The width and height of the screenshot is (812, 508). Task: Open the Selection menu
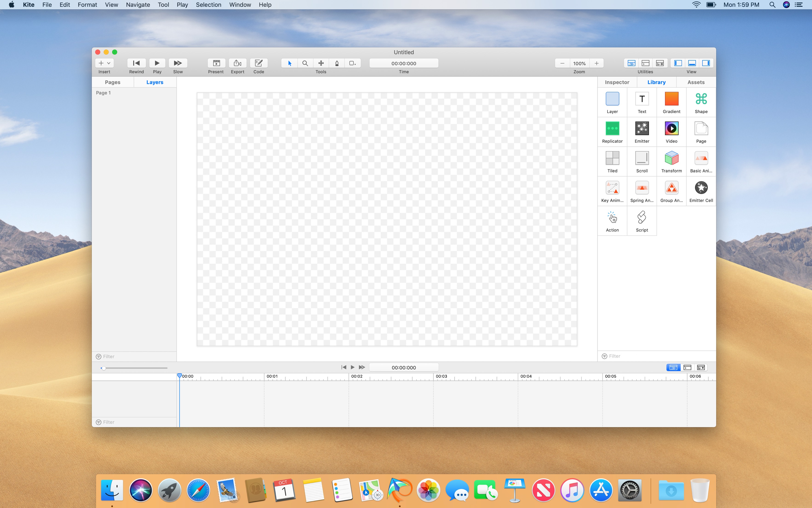(x=208, y=5)
